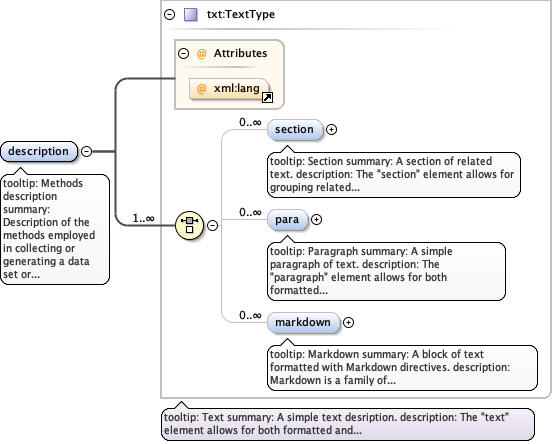Select the description element node
The width and height of the screenshot is (553, 444).
[39, 152]
